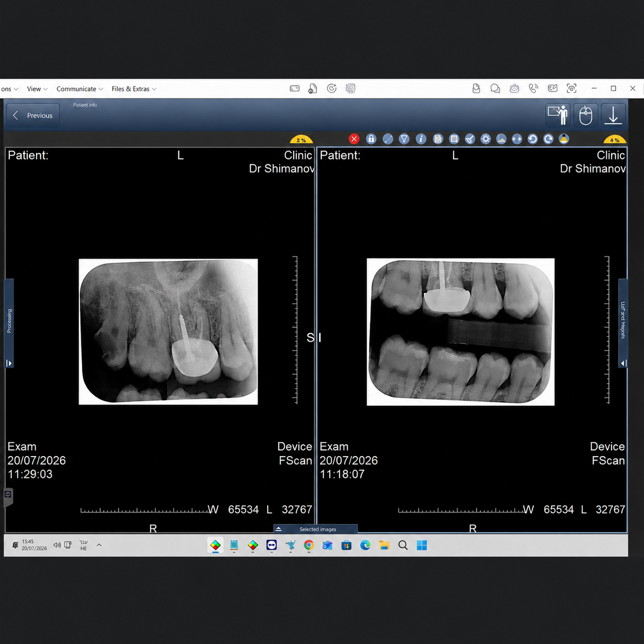This screenshot has height=644, width=644.
Task: Flip image horizontally with double-arrow icon
Action: (x=517, y=139)
